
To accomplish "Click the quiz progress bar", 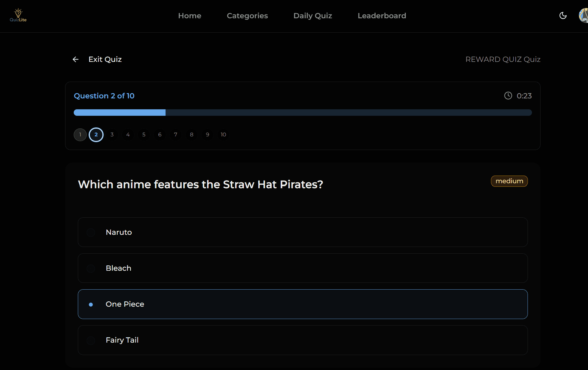I will (303, 113).
